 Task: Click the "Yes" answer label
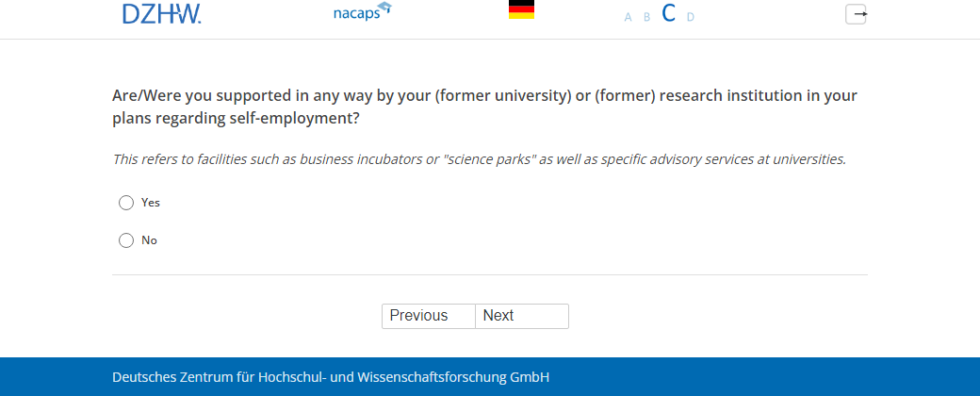[x=151, y=203]
